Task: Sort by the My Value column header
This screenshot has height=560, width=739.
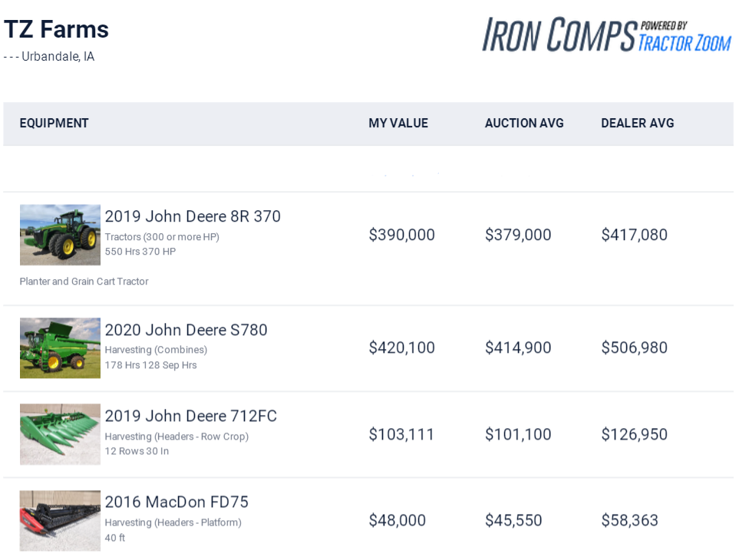Action: pos(398,124)
